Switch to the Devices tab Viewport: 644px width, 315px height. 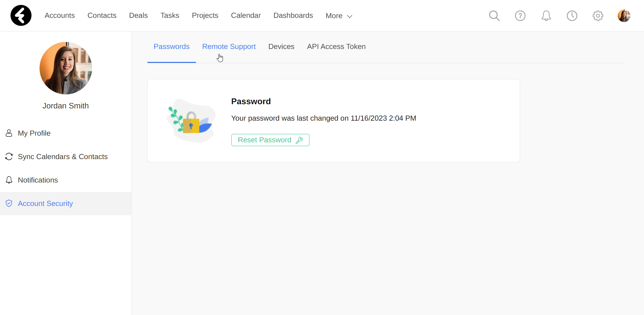[x=281, y=46]
